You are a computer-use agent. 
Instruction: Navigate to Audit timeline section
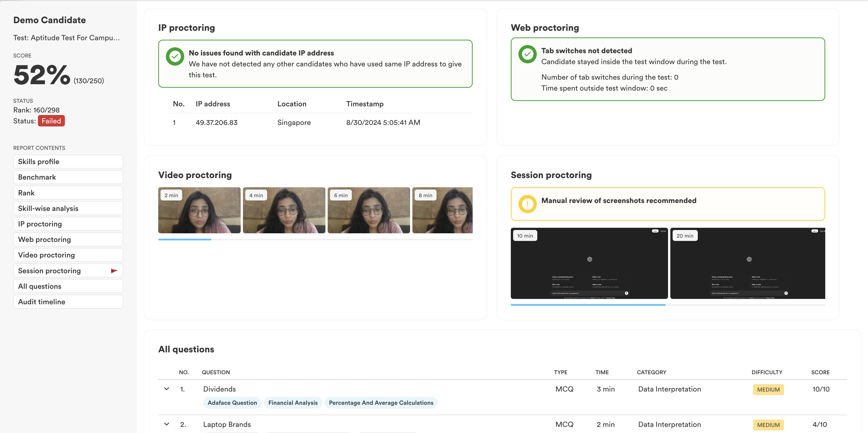tap(68, 302)
